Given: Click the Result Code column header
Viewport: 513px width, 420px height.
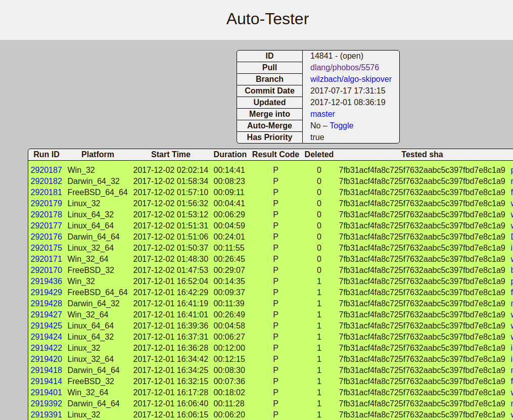Looking at the screenshot, I should [275, 154].
